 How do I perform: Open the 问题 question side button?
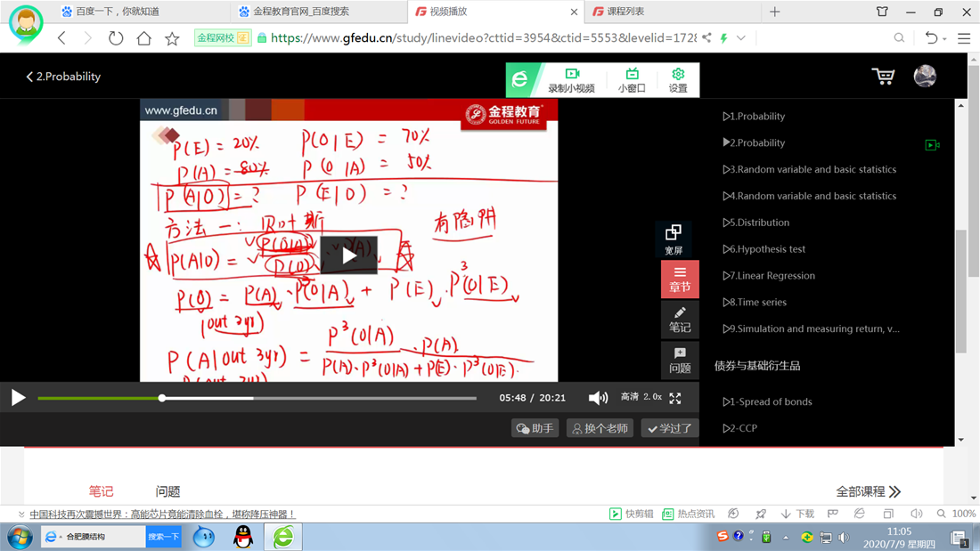pos(680,360)
